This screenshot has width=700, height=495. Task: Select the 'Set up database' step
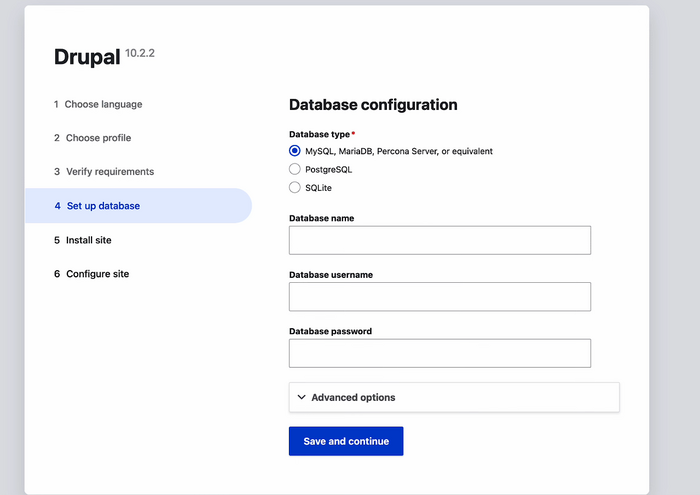tap(138, 206)
